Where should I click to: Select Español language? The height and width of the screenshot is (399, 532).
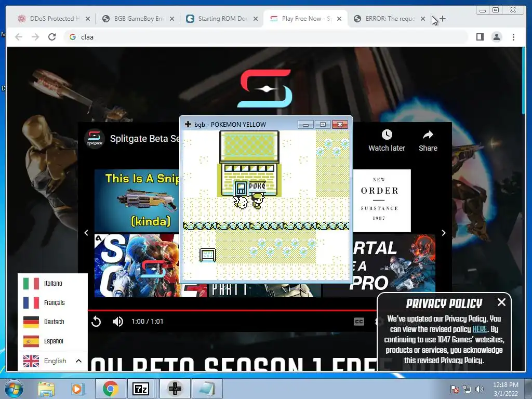(52, 341)
